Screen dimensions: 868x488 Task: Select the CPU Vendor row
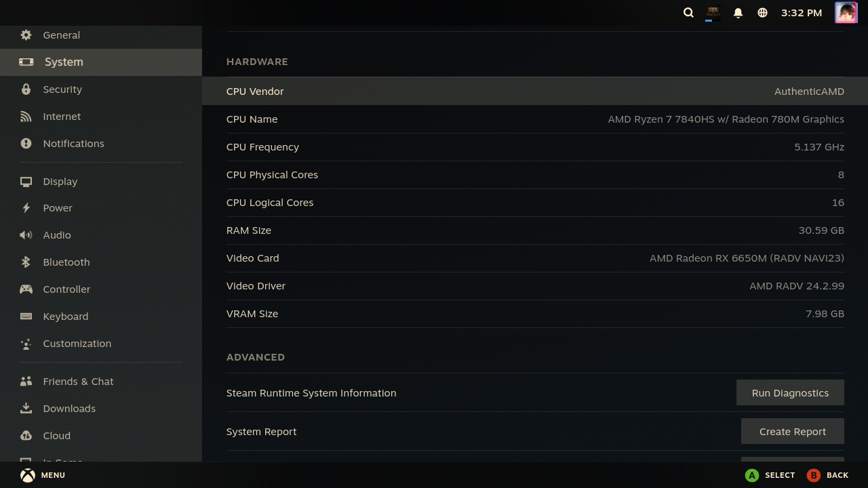click(x=535, y=91)
